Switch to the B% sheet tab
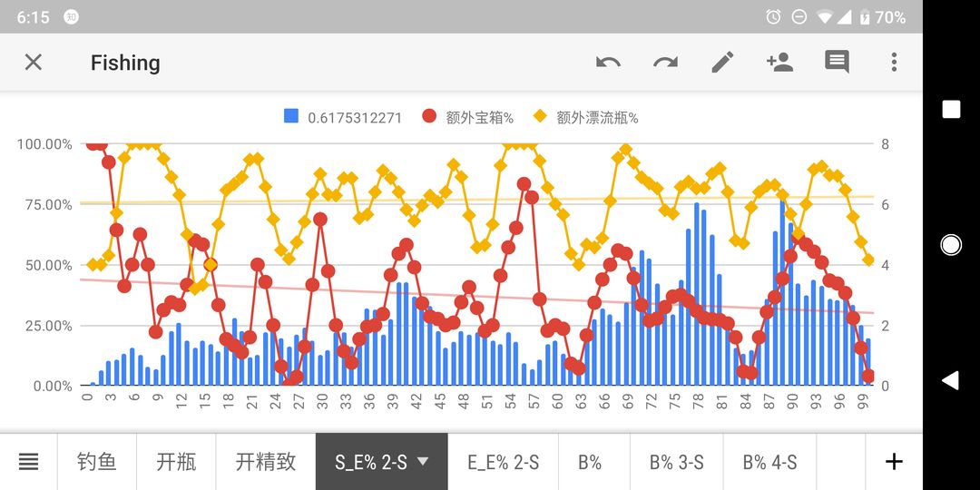Viewport: 980px width, 490px height. 590,462
